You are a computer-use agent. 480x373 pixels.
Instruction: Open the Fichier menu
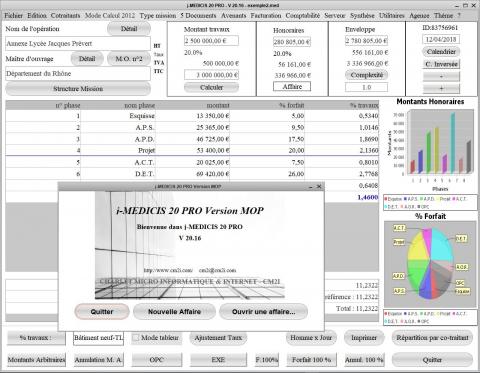pyautogui.click(x=13, y=16)
